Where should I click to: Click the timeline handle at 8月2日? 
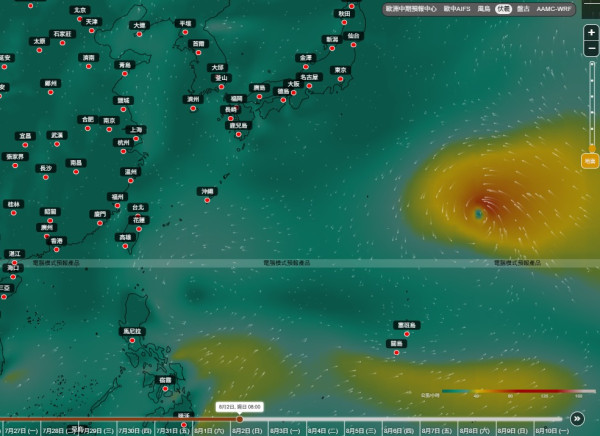point(240,419)
